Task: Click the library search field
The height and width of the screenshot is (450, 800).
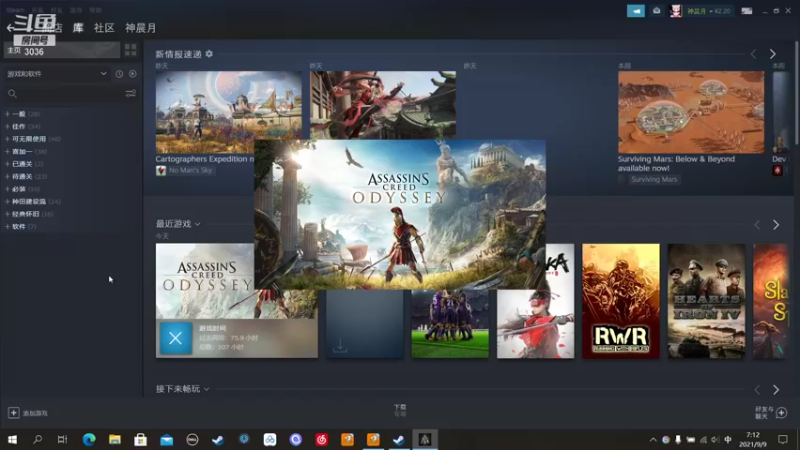Action: (x=65, y=93)
